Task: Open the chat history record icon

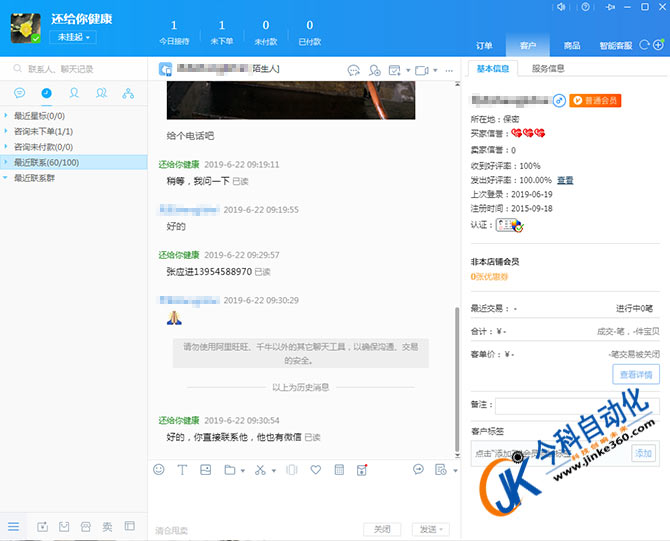Action: pyautogui.click(x=440, y=470)
